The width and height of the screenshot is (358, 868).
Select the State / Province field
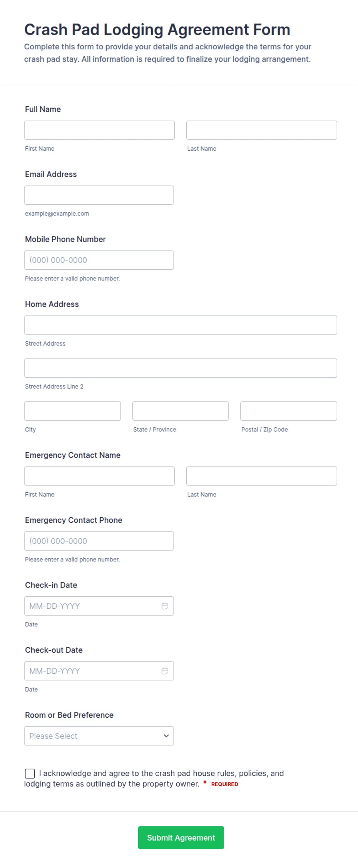(x=181, y=411)
